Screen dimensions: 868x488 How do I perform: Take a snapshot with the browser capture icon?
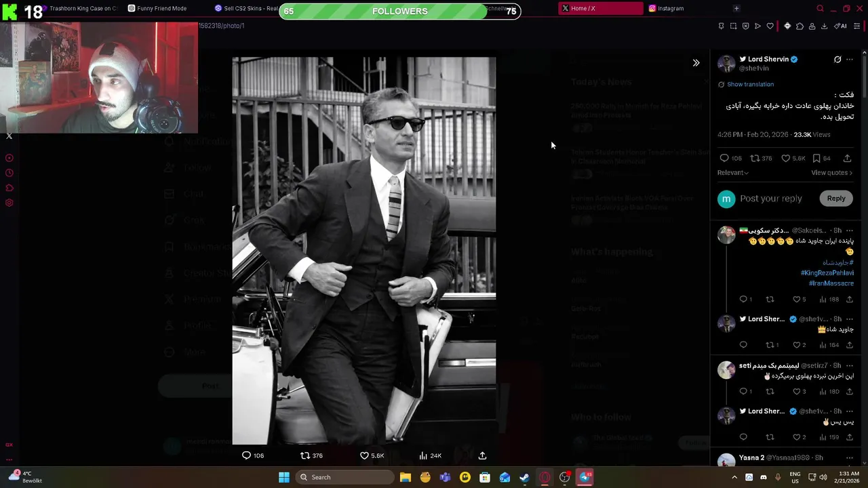(733, 26)
